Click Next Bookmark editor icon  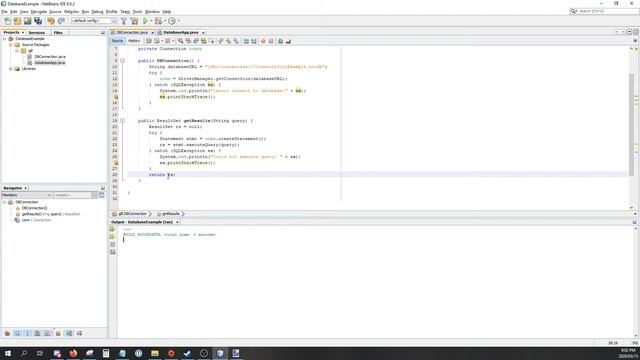coord(229,41)
